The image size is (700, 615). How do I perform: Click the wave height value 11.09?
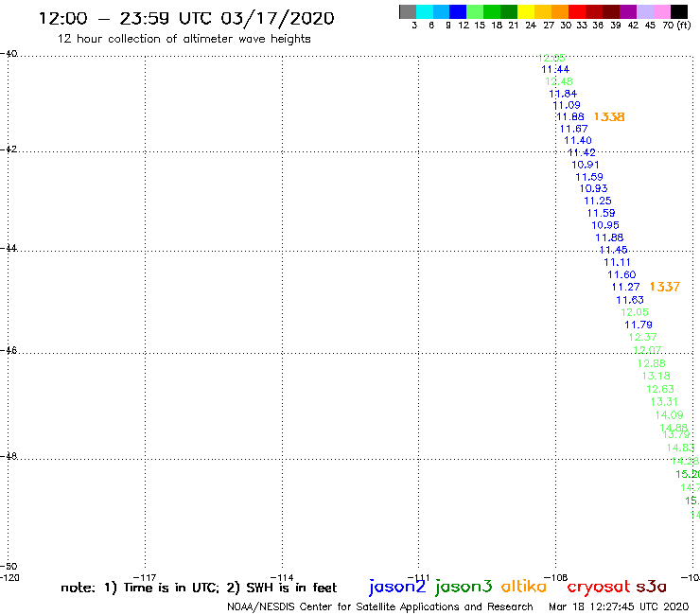tap(567, 105)
